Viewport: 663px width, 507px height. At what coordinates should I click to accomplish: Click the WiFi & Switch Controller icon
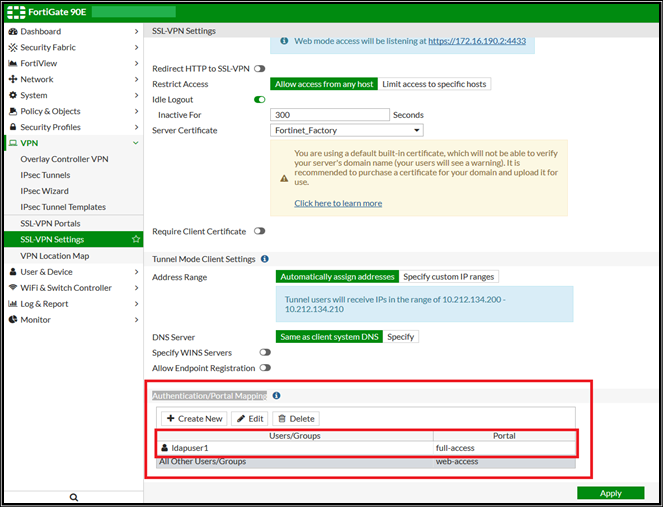tap(12, 288)
